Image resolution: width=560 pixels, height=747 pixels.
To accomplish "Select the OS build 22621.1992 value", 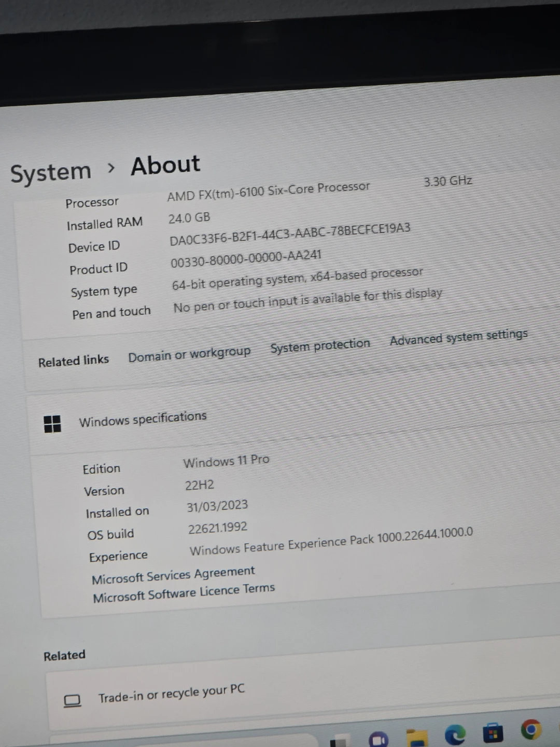I will (218, 528).
